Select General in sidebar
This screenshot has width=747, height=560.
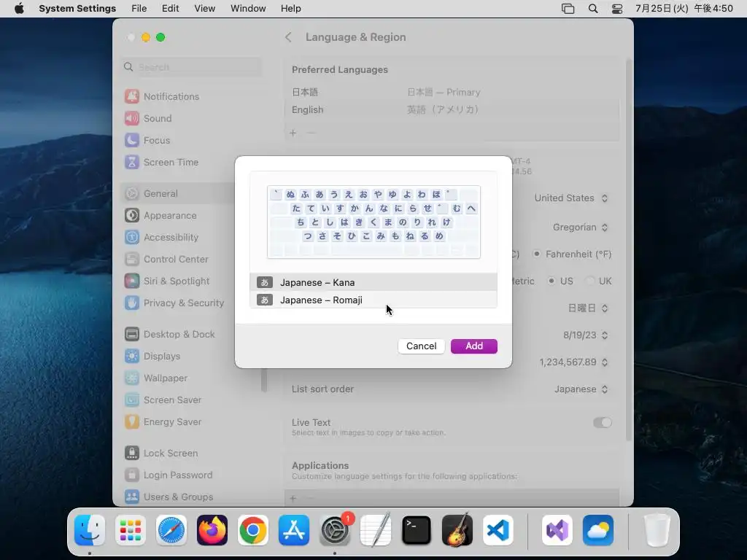click(x=160, y=194)
